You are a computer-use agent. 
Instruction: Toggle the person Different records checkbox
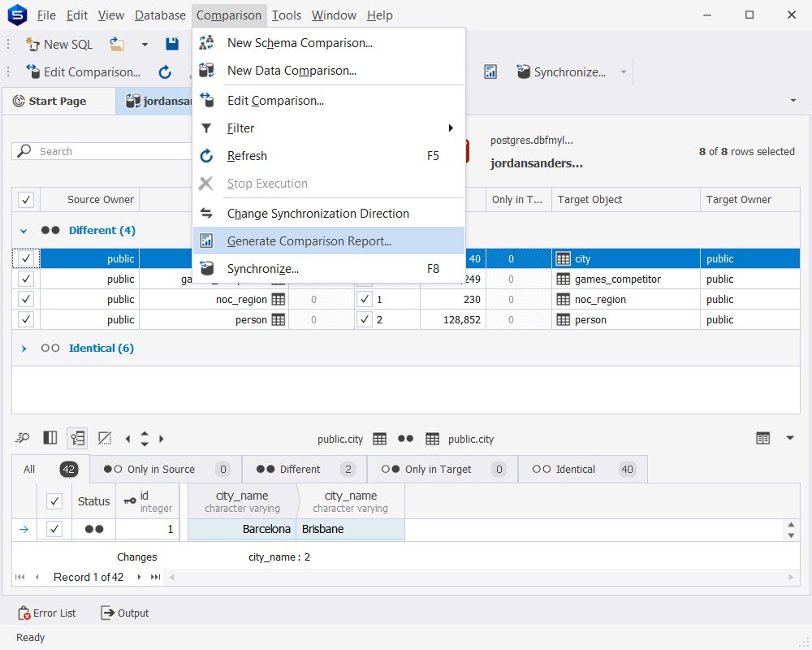(365, 319)
